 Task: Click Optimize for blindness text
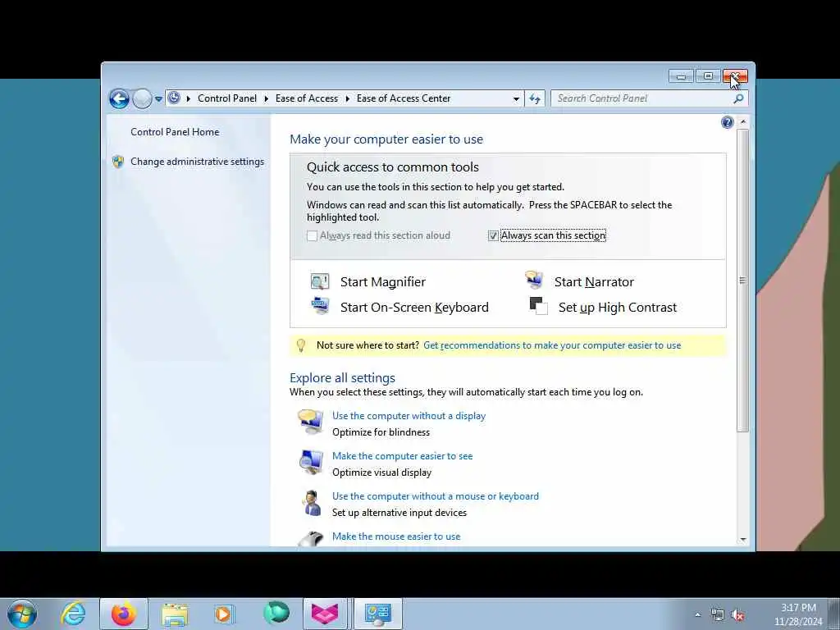coord(381,432)
